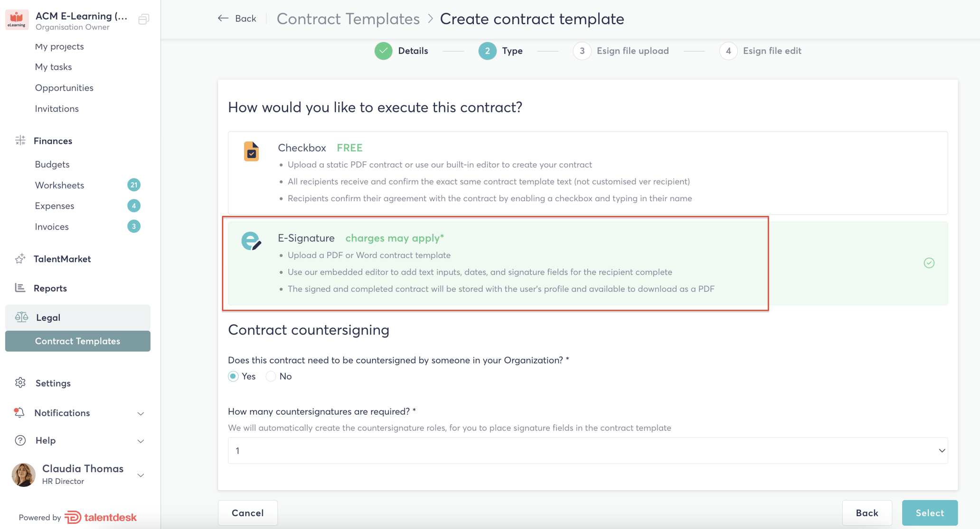Click the teal Select button

tap(930, 513)
